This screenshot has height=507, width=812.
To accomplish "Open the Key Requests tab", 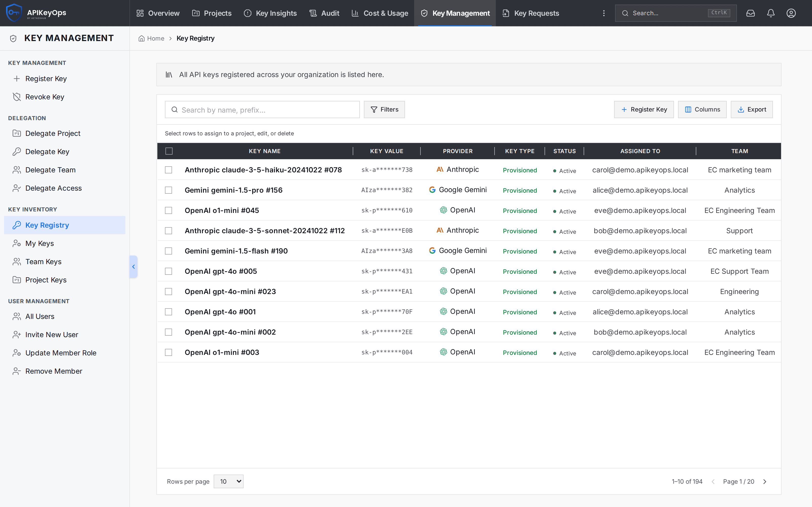I will pos(531,13).
